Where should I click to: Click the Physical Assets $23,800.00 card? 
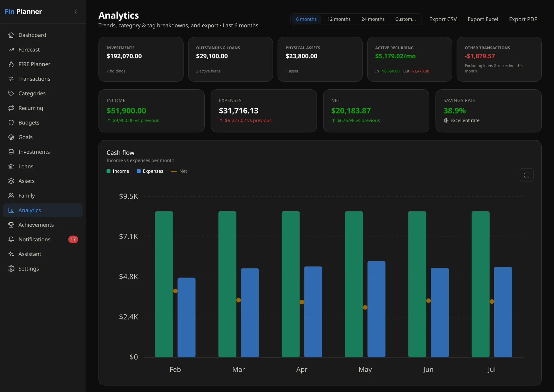click(x=320, y=59)
